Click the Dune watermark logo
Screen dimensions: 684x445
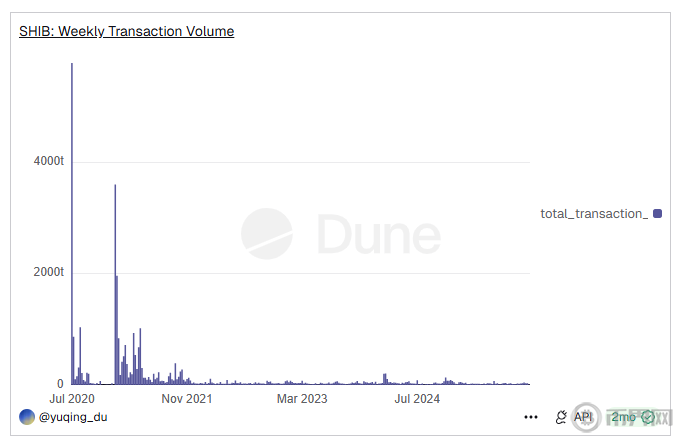coord(266,234)
